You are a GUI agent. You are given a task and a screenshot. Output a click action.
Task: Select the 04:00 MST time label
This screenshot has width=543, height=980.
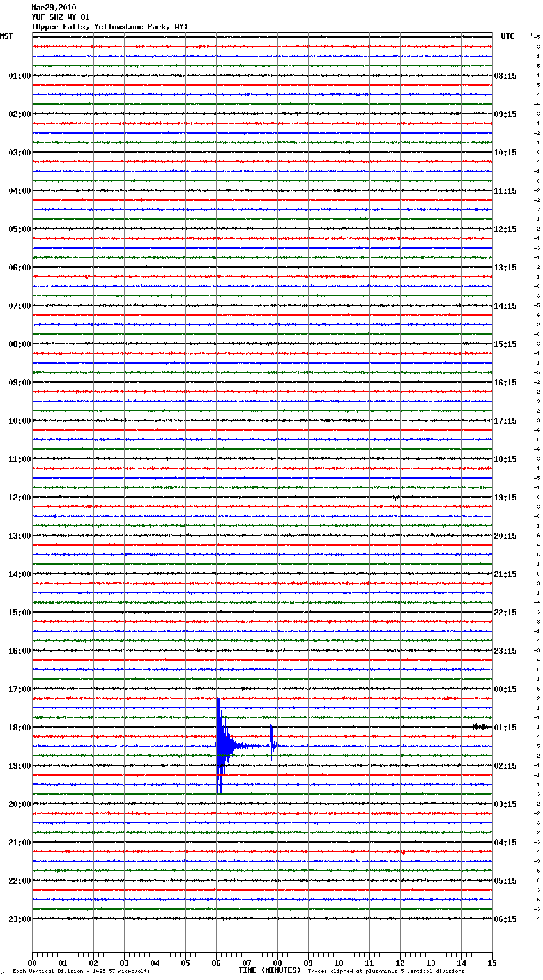20,191
